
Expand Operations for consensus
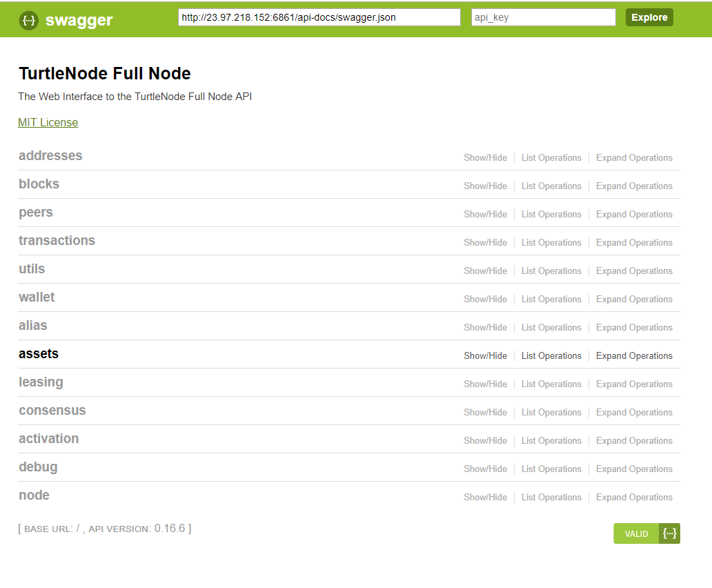[x=634, y=412]
